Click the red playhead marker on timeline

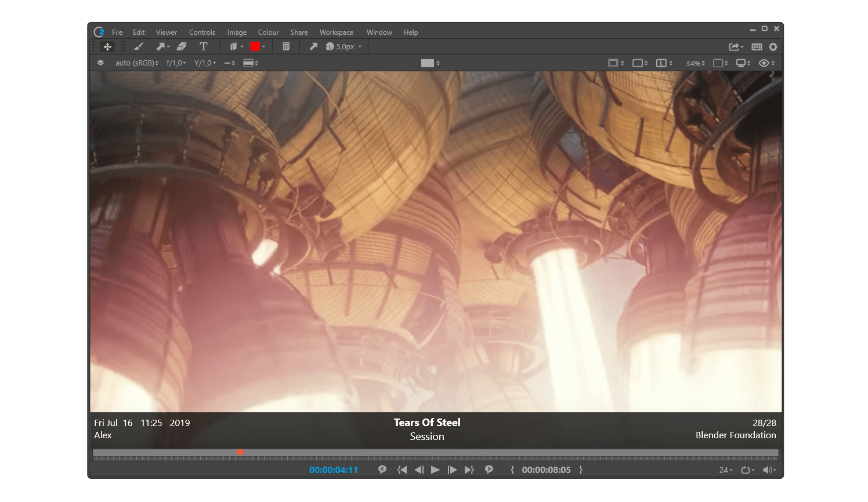coord(240,452)
